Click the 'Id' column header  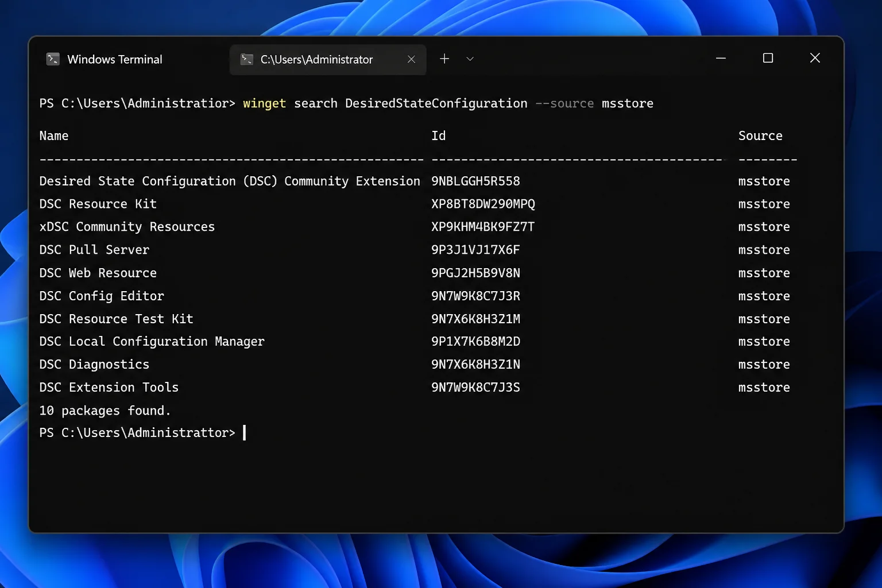coord(439,136)
